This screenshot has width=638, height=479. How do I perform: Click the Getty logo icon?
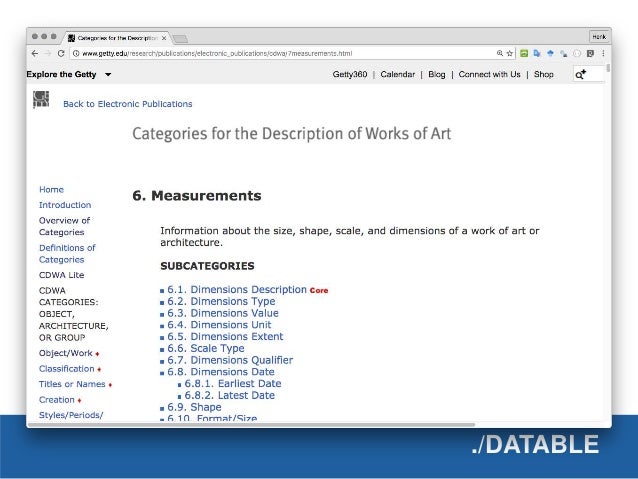pos(41,99)
